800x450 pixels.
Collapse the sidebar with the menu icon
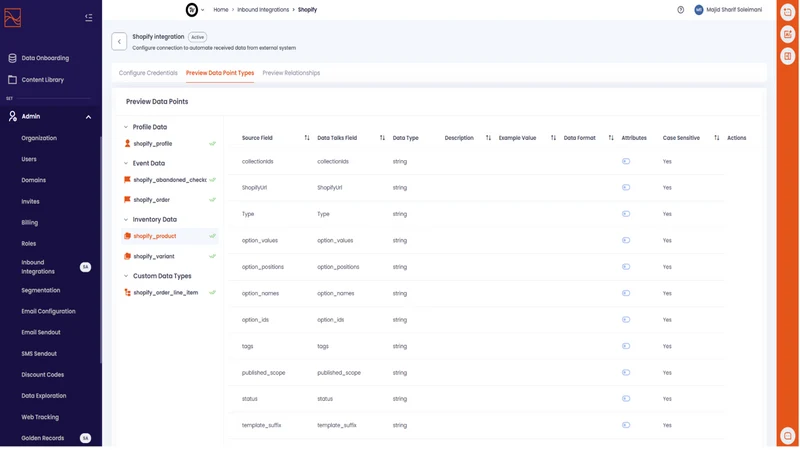pyautogui.click(x=88, y=18)
